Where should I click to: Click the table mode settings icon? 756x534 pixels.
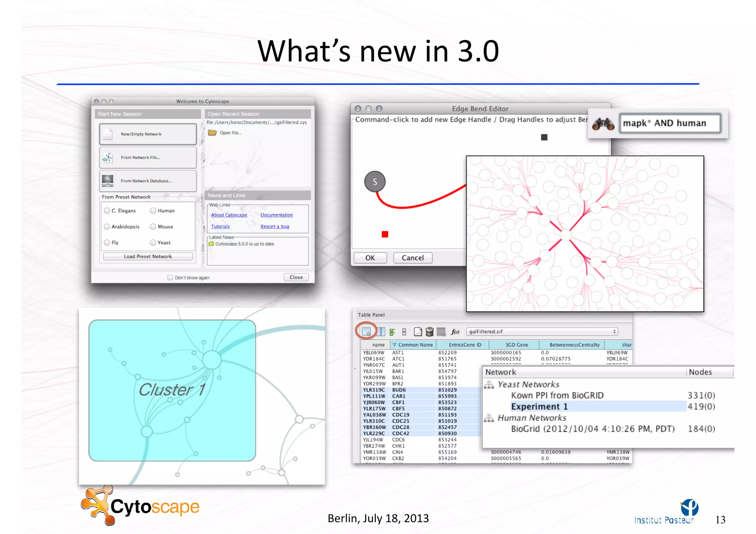tap(366, 331)
